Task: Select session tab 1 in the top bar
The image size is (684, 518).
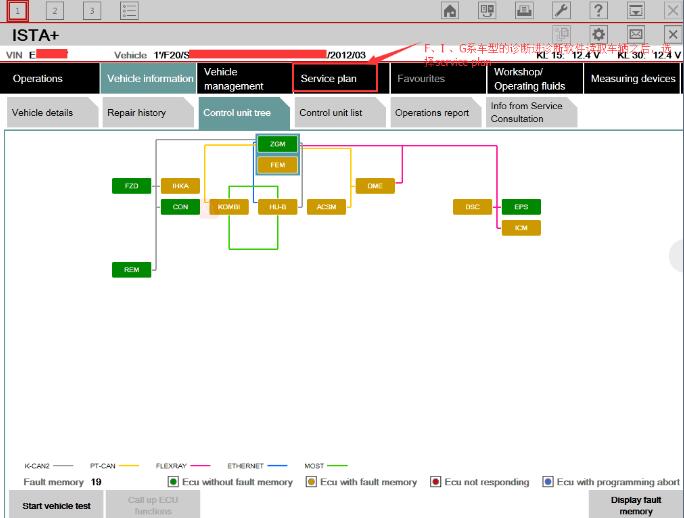Action: tap(18, 11)
